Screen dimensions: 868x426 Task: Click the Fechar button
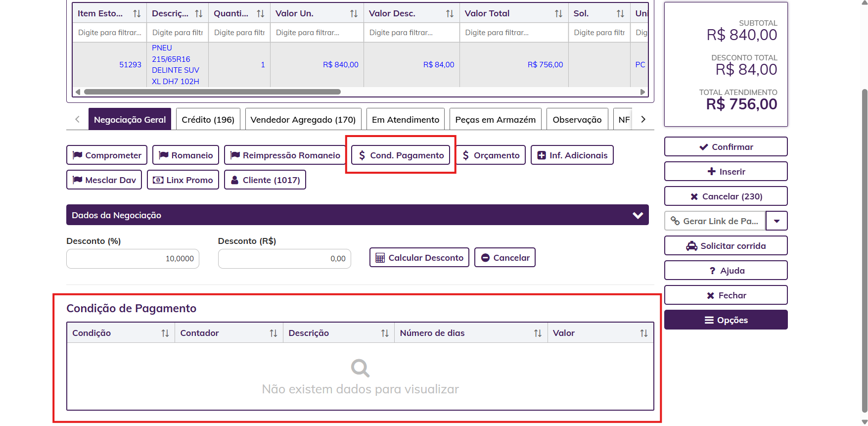(726, 295)
